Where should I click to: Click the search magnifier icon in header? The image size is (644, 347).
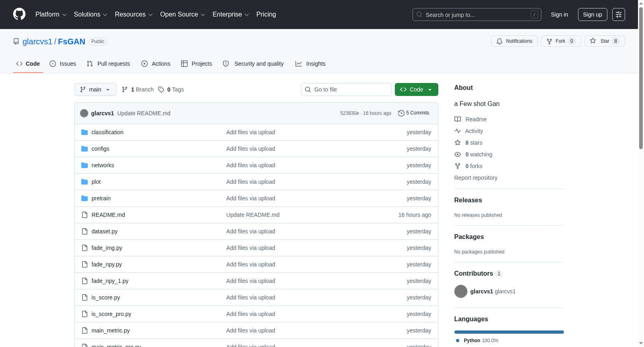[x=419, y=15]
